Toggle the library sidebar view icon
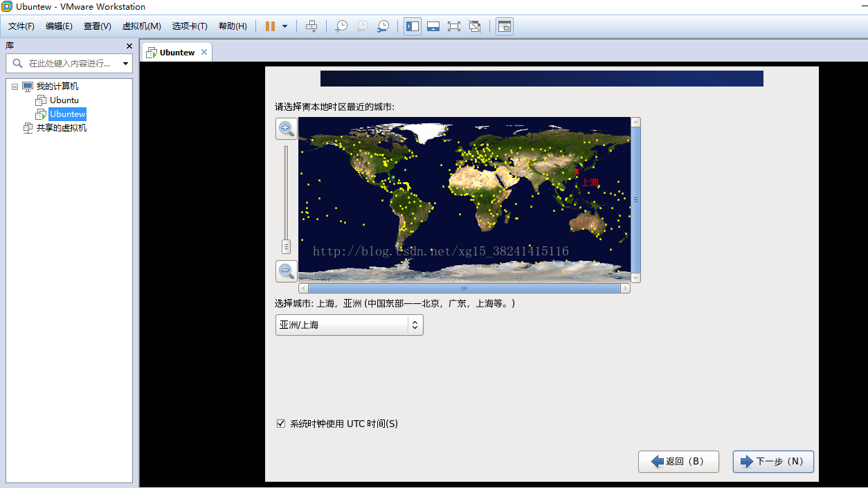868x488 pixels. [413, 26]
